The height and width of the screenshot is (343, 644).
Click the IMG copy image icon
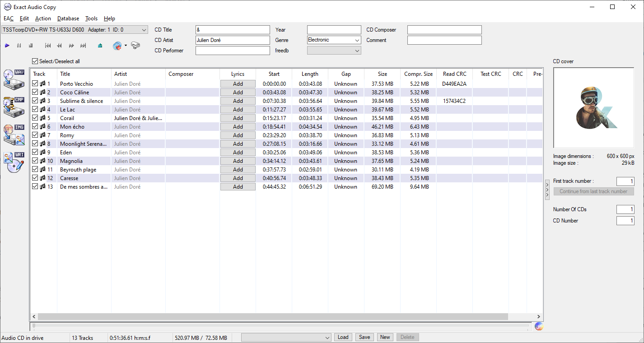[x=14, y=134]
